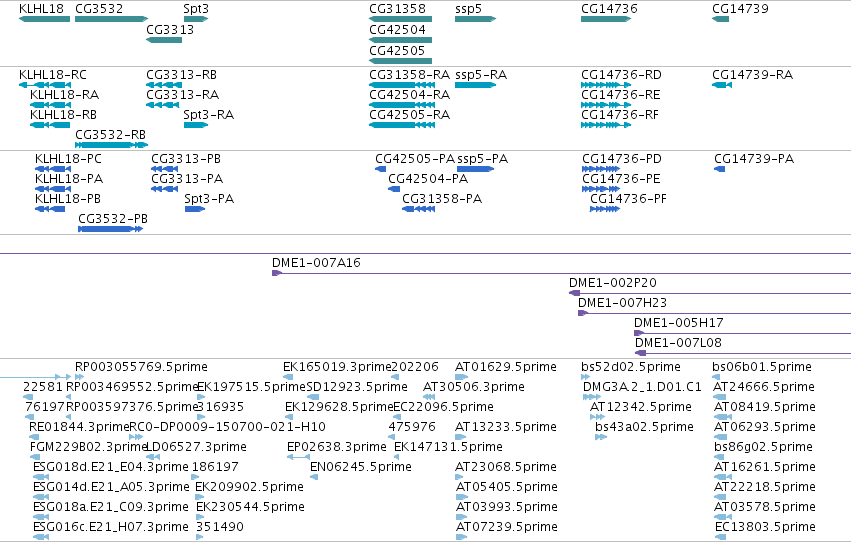Image resolution: width=851 pixels, height=542 pixels.
Task: Select transcript CG14736-RD
Action: [x=606, y=85]
